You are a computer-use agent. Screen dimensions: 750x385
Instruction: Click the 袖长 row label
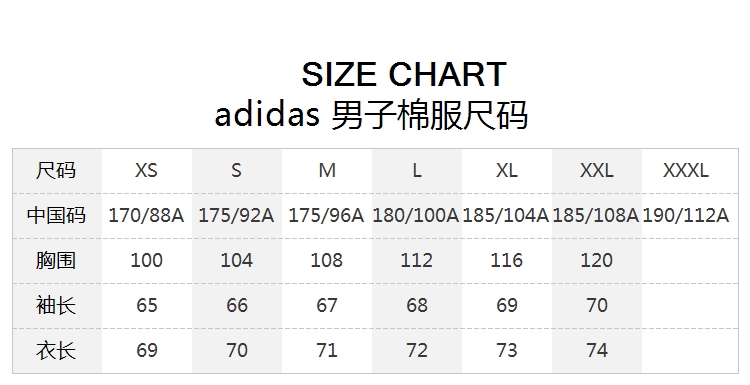click(x=56, y=305)
